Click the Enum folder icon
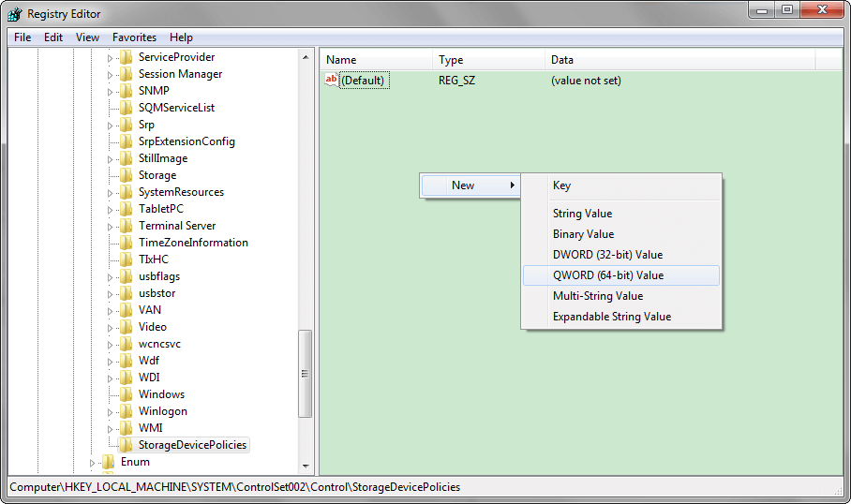The image size is (851, 504). [x=109, y=462]
